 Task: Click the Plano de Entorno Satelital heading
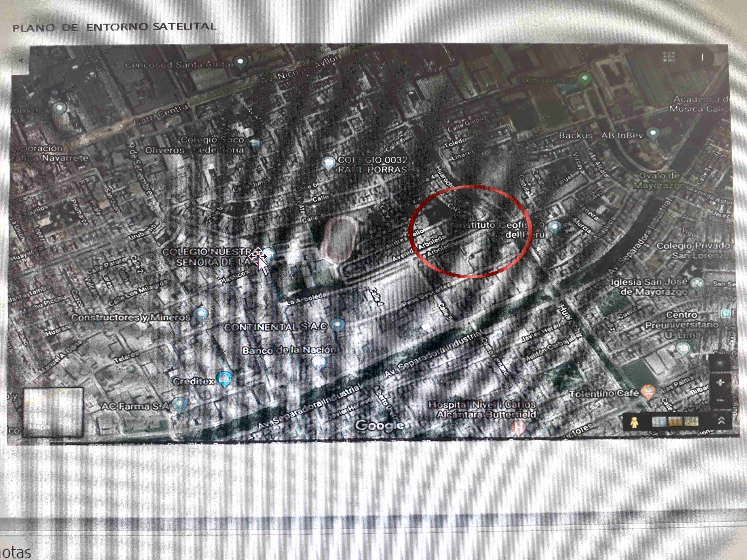[114, 27]
